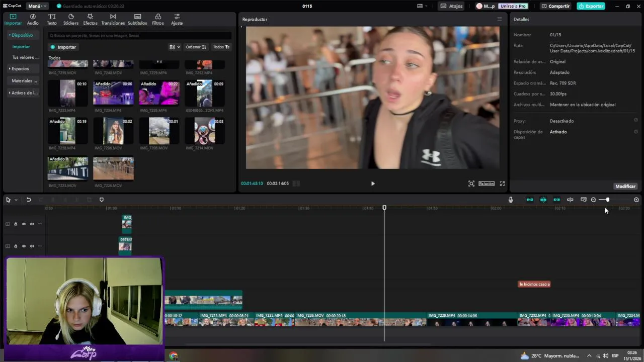The width and height of the screenshot is (644, 362).
Task: Open the Filtros panel
Action: [x=158, y=19]
